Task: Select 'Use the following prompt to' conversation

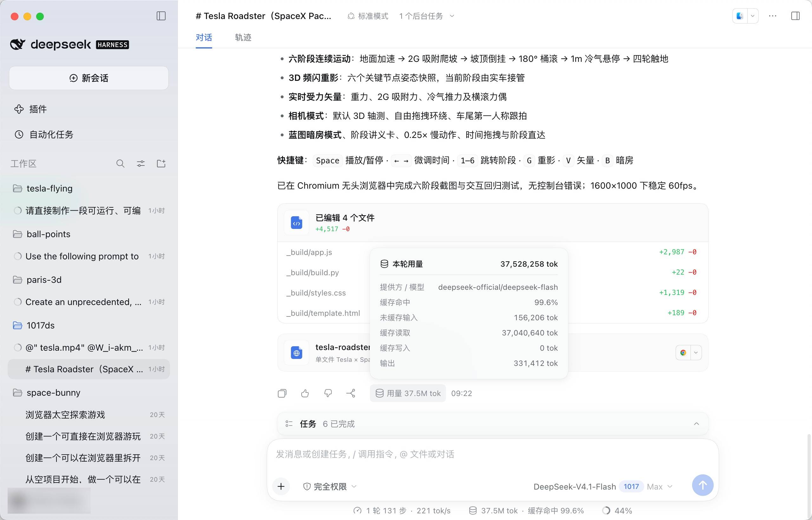Action: (x=88, y=256)
